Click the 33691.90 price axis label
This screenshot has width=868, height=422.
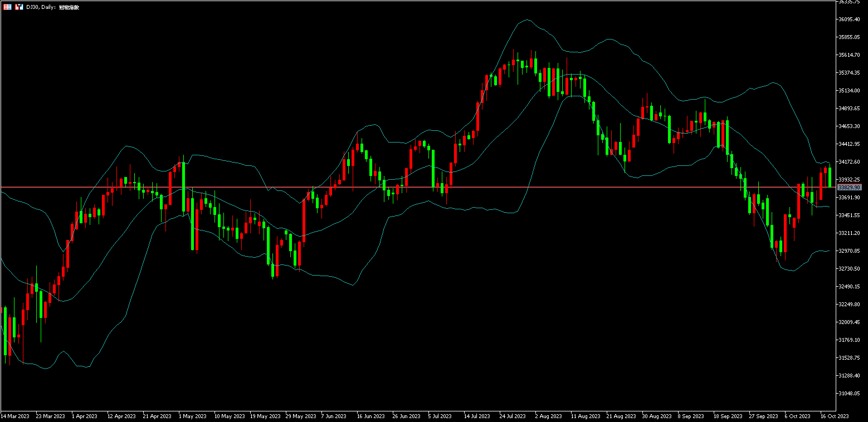pos(849,198)
